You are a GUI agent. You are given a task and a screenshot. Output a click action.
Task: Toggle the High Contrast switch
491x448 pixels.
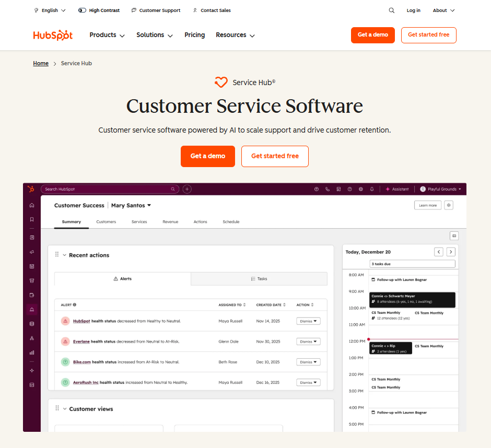pyautogui.click(x=82, y=10)
